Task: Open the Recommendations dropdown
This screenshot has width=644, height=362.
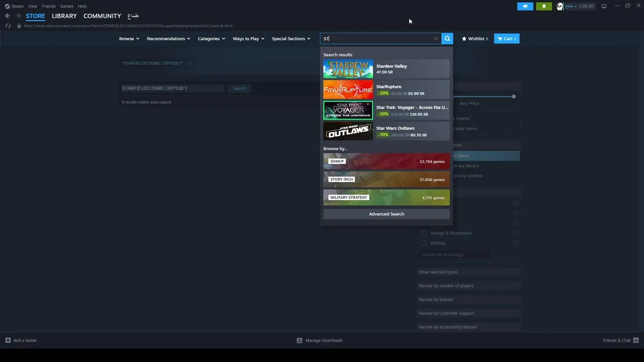Action: click(x=169, y=39)
